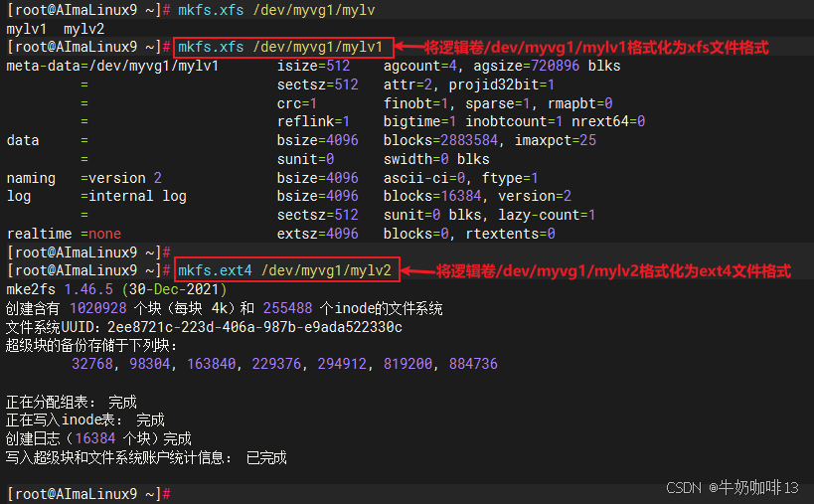Click the 'blocks=2883584,' value
The image size is (814, 504).
coord(444,140)
